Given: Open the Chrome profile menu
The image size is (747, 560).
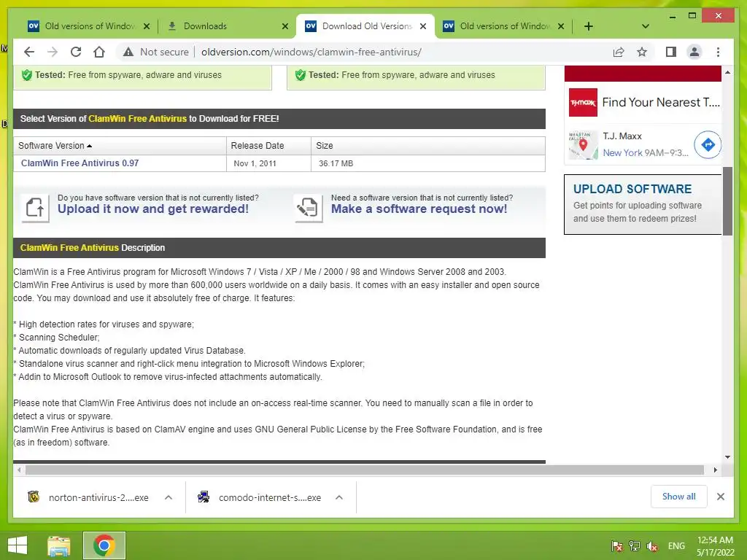Looking at the screenshot, I should (694, 52).
